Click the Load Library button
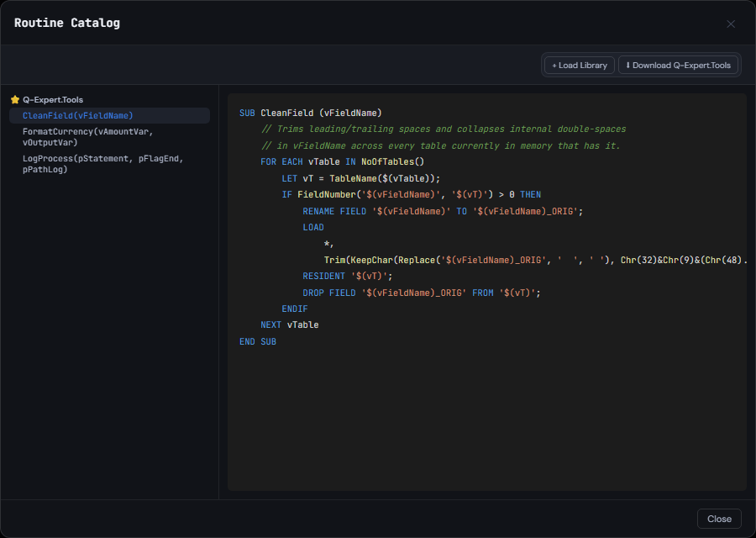Image resolution: width=756 pixels, height=538 pixels. [579, 65]
